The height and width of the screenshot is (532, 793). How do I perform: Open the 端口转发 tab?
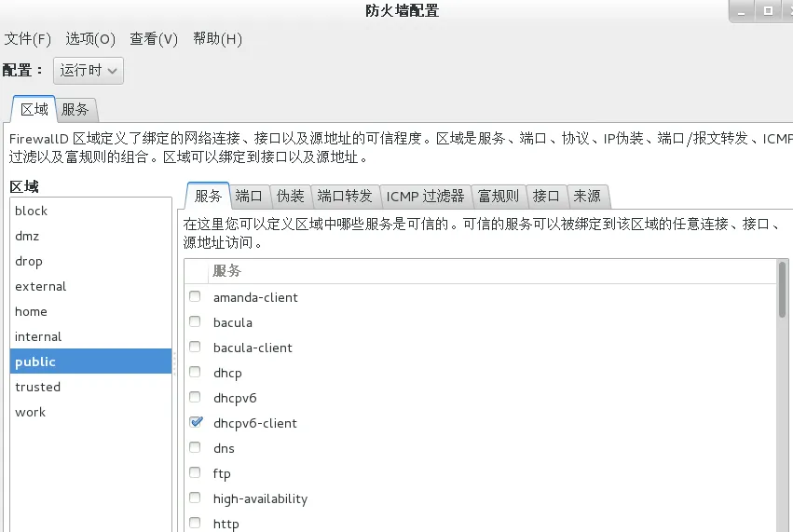345,196
